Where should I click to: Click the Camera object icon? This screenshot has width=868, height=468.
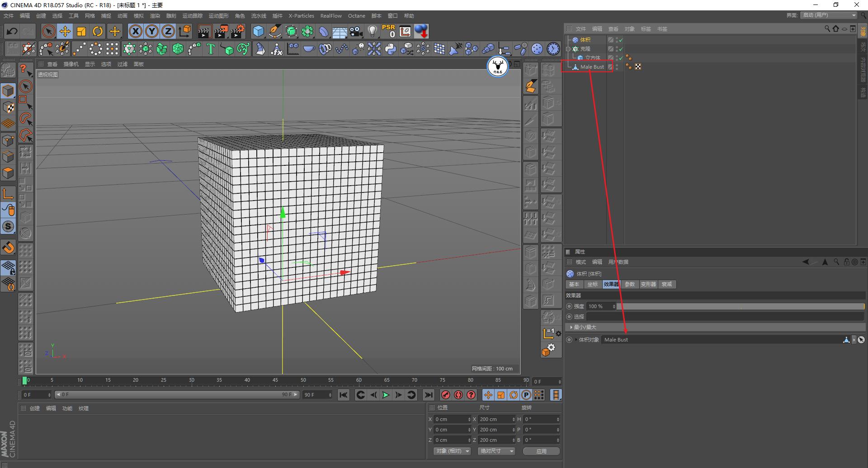(x=356, y=31)
